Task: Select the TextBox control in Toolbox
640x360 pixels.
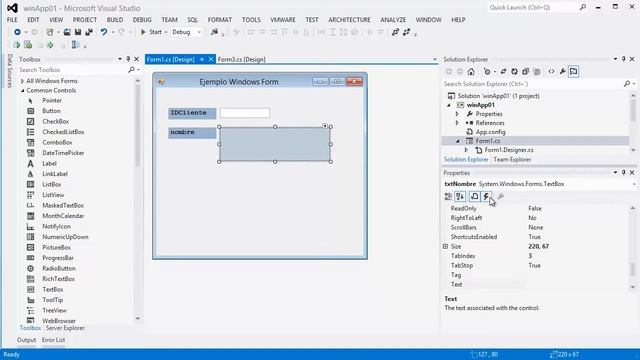Action: pos(53,289)
